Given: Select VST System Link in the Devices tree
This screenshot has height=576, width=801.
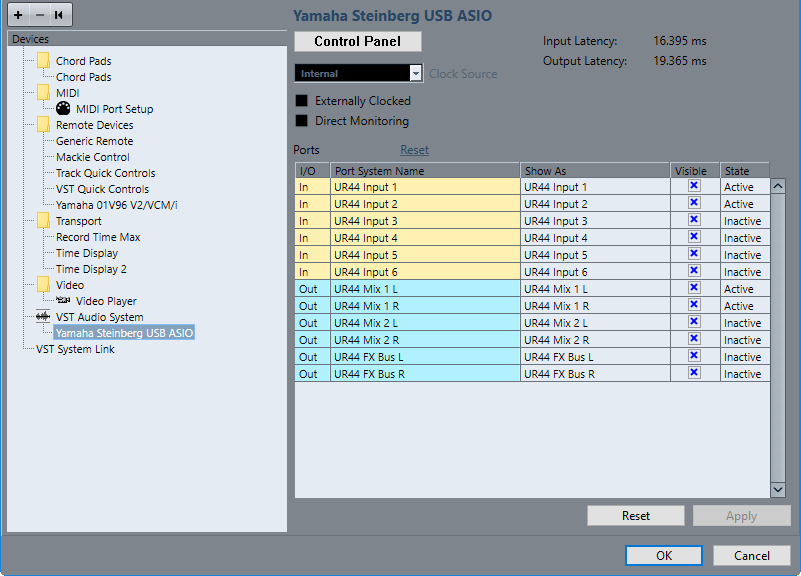Looking at the screenshot, I should (75, 349).
